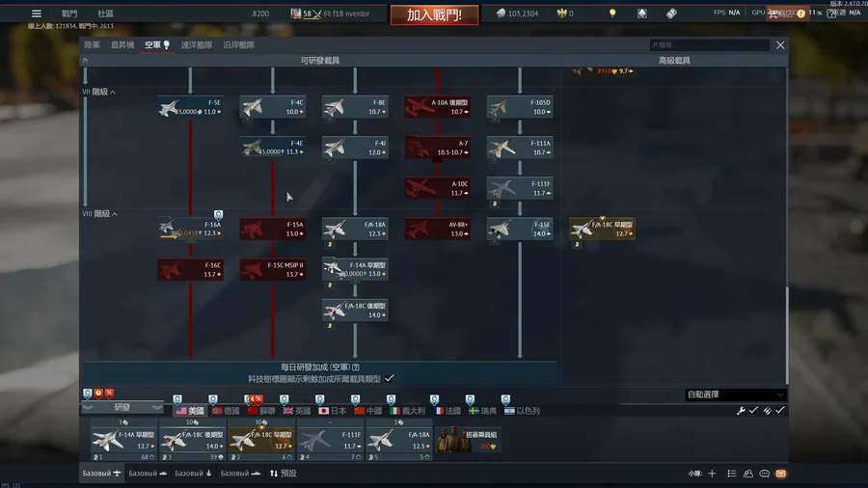The image size is (868, 488).
Task: Open the orange mail inbox icon
Action: pyautogui.click(x=780, y=474)
